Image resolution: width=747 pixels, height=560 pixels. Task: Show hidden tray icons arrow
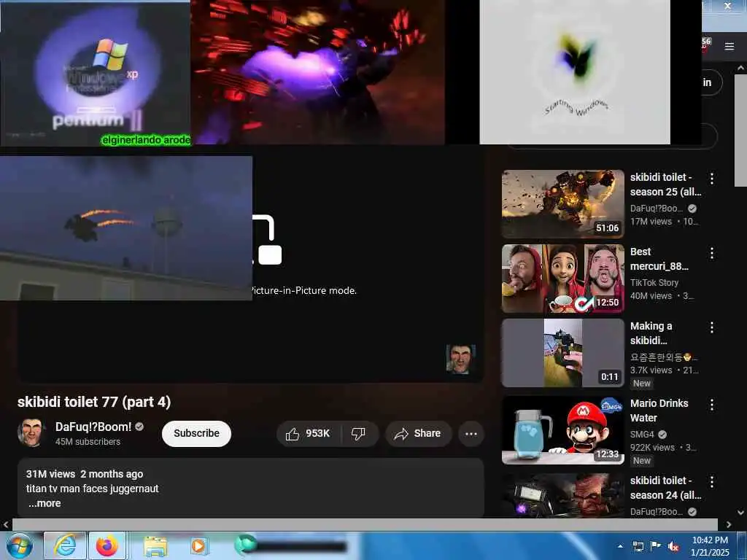point(620,546)
